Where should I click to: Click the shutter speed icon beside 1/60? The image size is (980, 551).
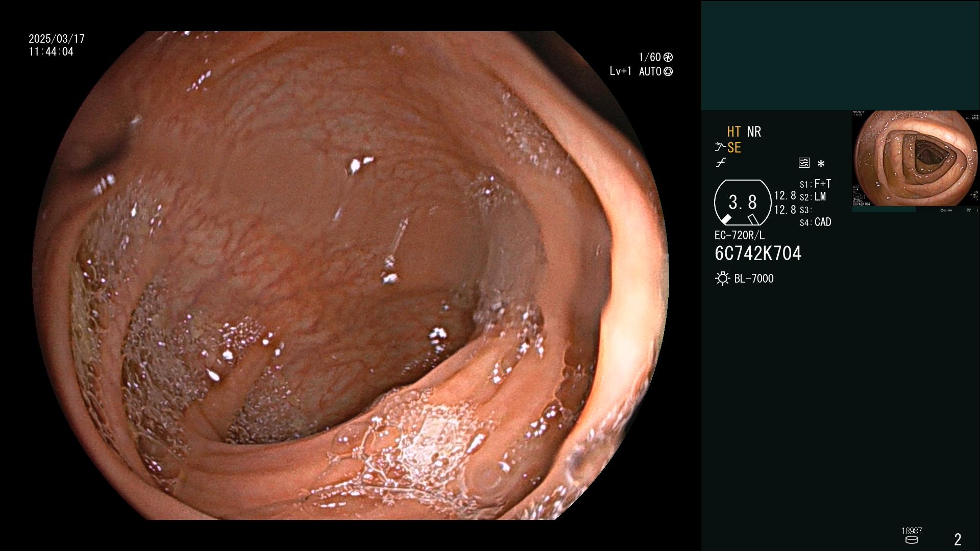pos(668,57)
